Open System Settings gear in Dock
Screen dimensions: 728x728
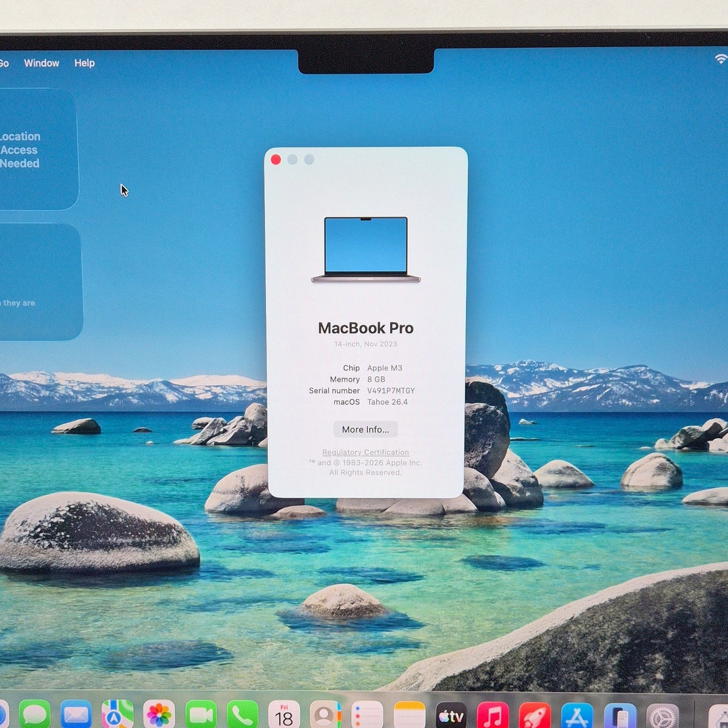coord(662,715)
